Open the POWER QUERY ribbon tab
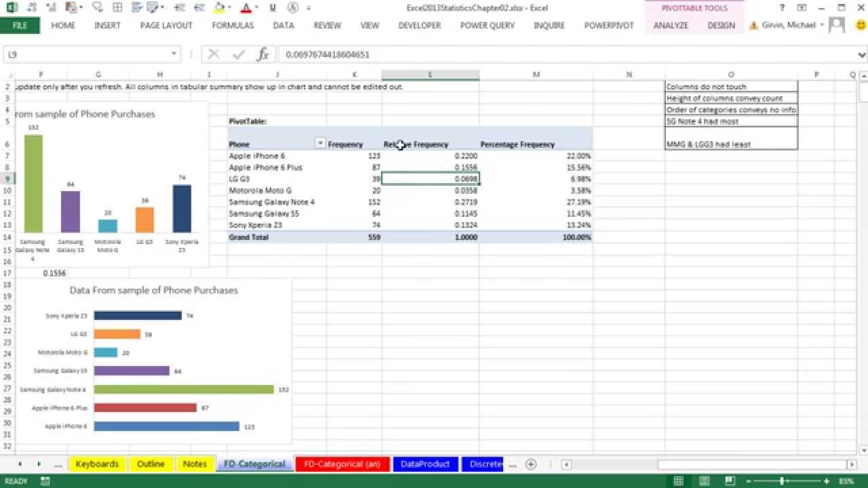The height and width of the screenshot is (488, 868). click(488, 25)
